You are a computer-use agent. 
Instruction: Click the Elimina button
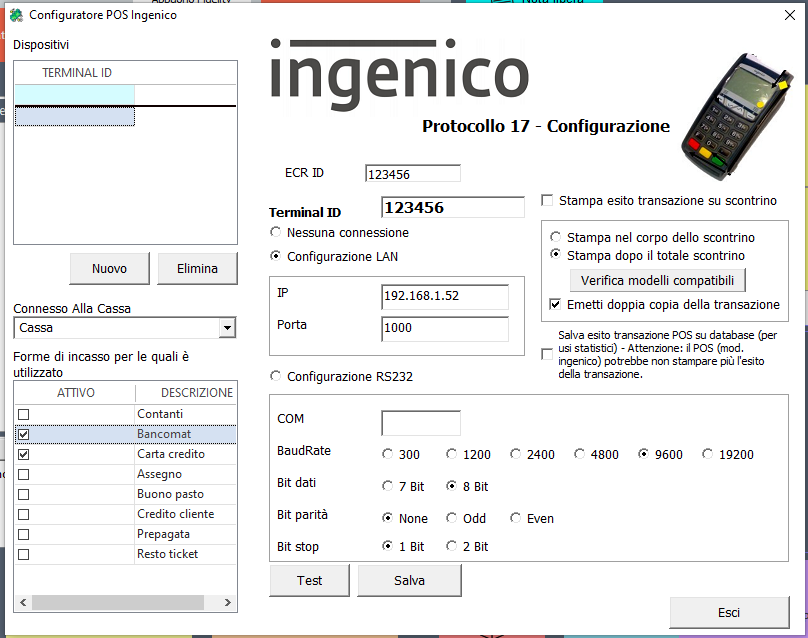click(x=197, y=268)
